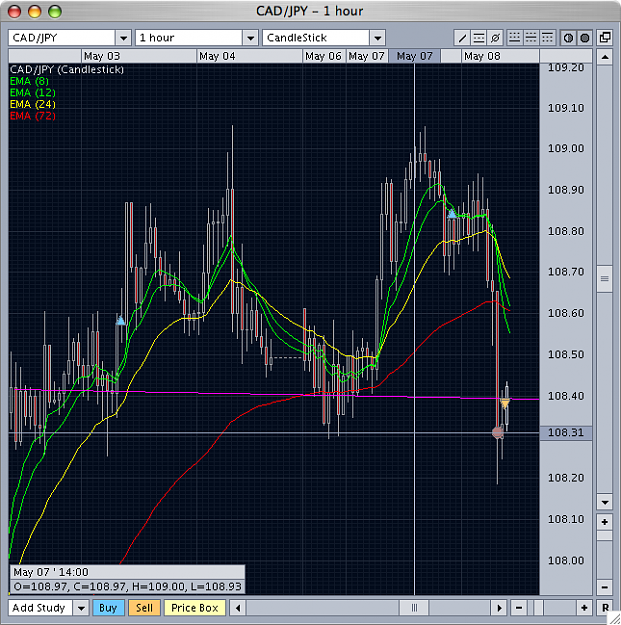This screenshot has width=621, height=625.
Task: Click the blue buy arrow near May 08
Action: [x=452, y=214]
